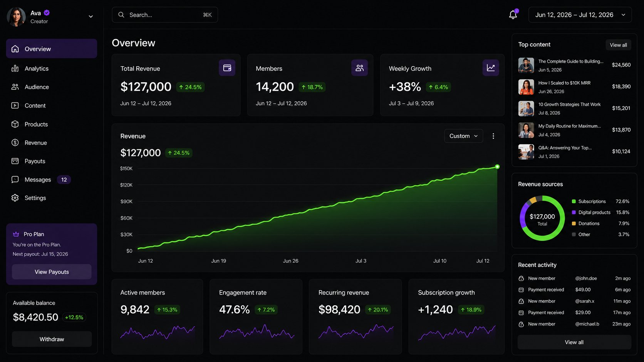Click the Subscriptions green legend swatch
The height and width of the screenshot is (362, 644).
(x=574, y=202)
